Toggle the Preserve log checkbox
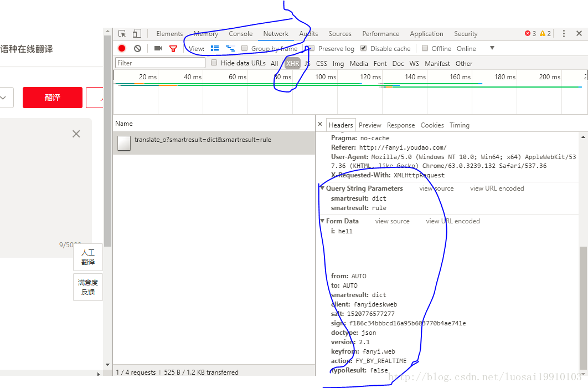This screenshot has height=388, width=588. click(311, 48)
